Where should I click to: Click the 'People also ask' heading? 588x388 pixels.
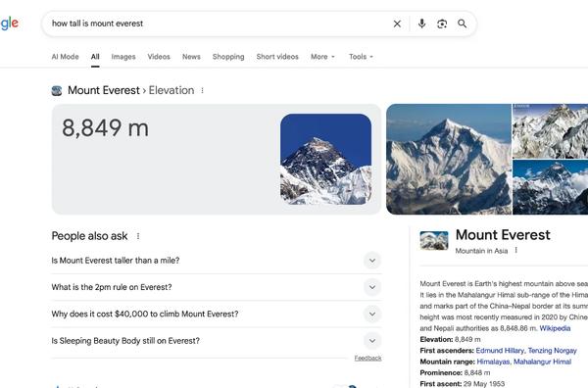(89, 236)
